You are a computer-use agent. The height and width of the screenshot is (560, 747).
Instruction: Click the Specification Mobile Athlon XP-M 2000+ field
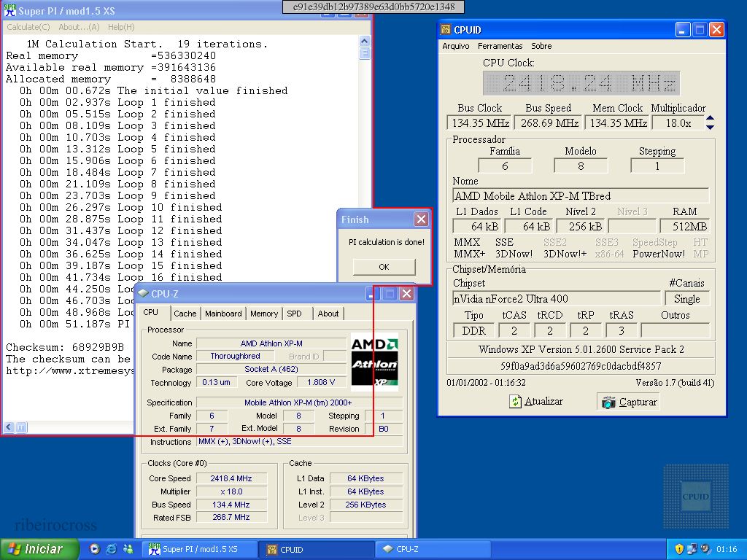click(298, 402)
